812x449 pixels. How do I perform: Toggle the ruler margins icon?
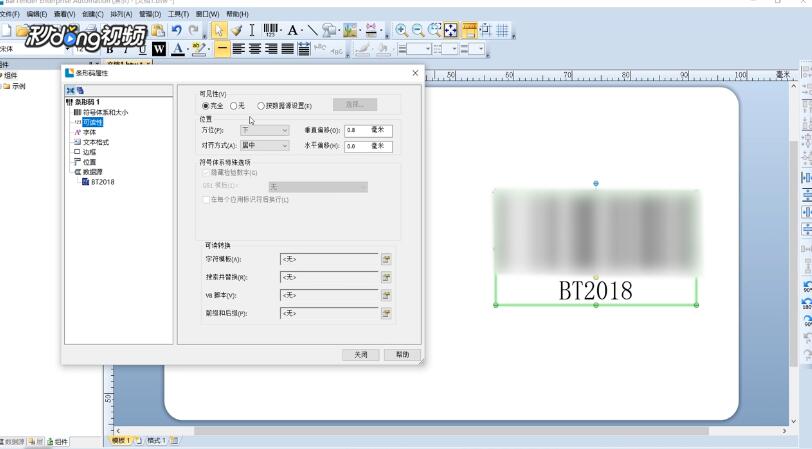pyautogui.click(x=469, y=30)
